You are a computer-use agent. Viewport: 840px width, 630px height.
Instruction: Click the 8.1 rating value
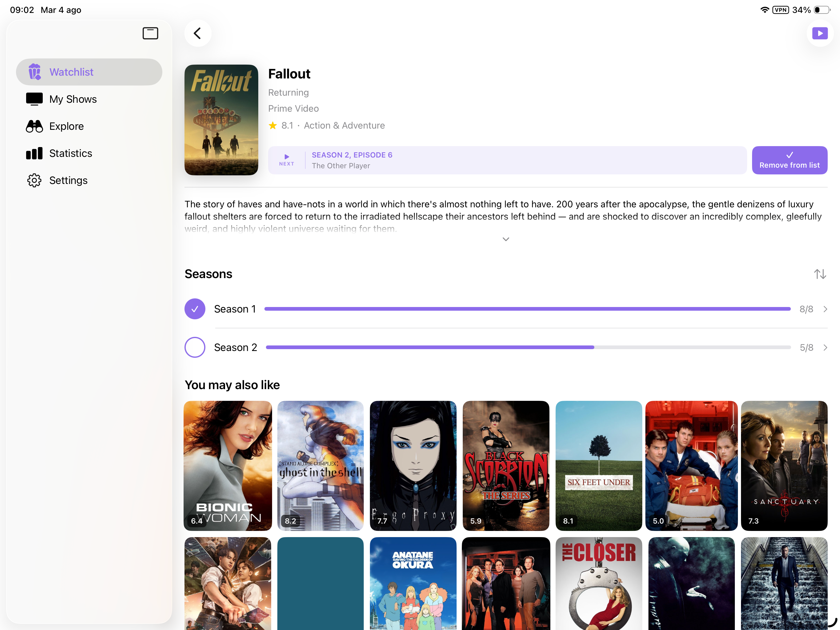(x=287, y=126)
